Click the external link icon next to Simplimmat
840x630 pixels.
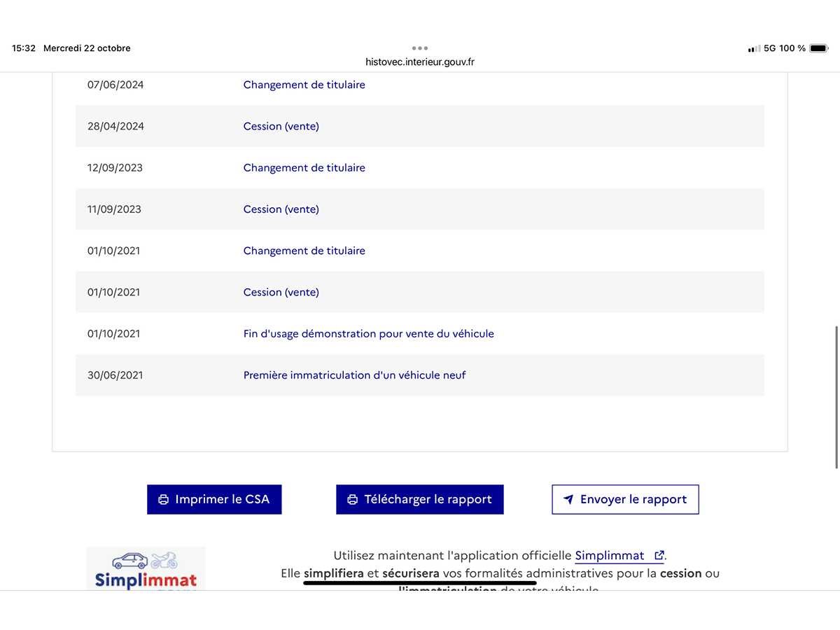[x=659, y=556]
